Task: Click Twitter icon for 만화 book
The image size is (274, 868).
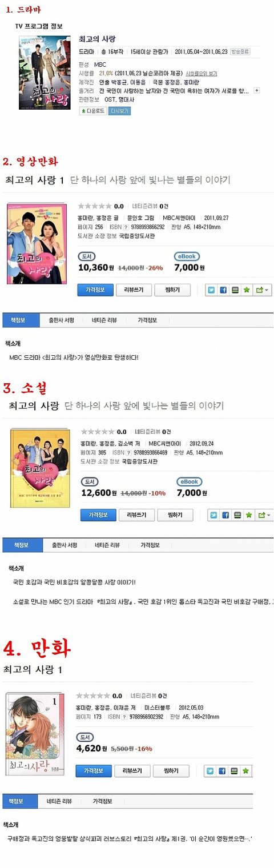Action: (x=211, y=771)
